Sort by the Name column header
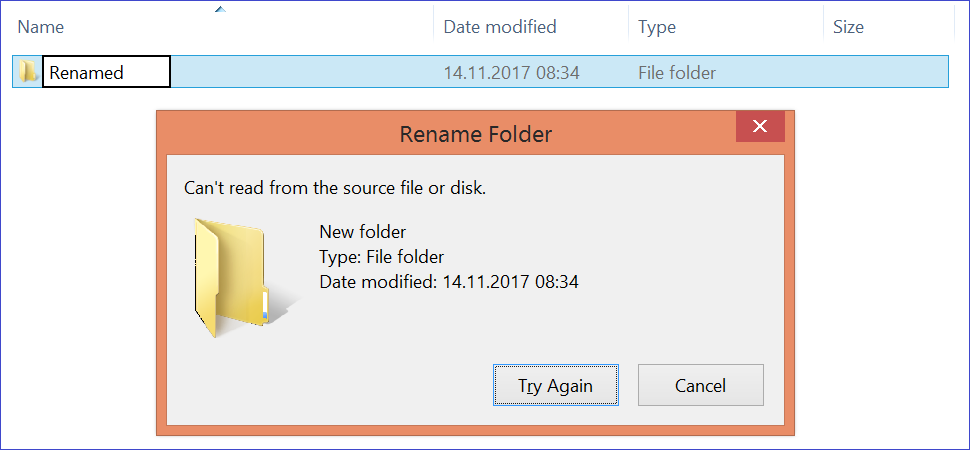970x450 pixels. click(x=221, y=27)
